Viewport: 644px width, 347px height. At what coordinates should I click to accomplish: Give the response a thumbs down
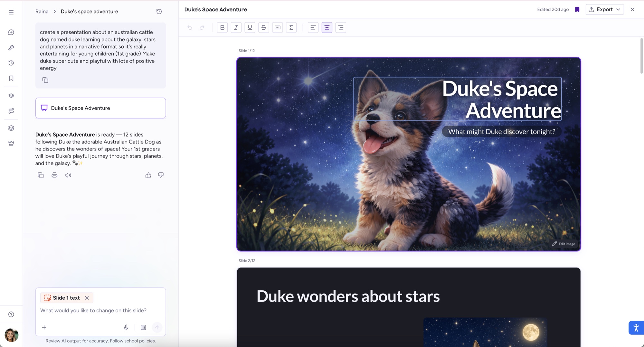pos(161,175)
